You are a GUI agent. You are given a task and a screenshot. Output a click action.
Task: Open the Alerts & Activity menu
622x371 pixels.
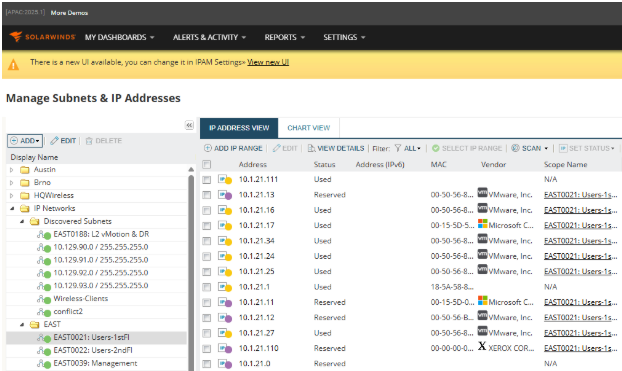coord(209,37)
